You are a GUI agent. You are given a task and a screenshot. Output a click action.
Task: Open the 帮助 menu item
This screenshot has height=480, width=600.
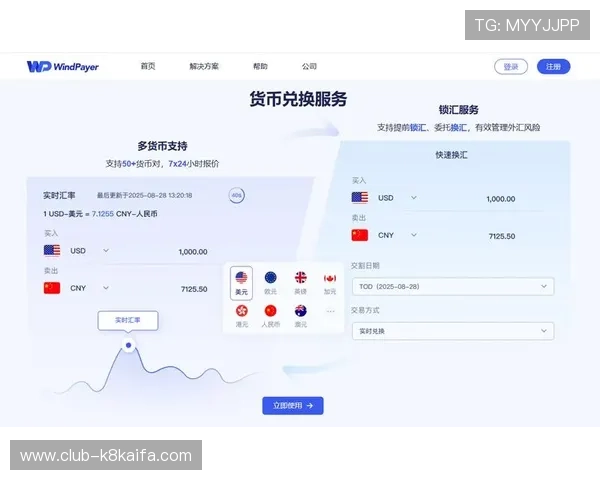[x=260, y=66]
